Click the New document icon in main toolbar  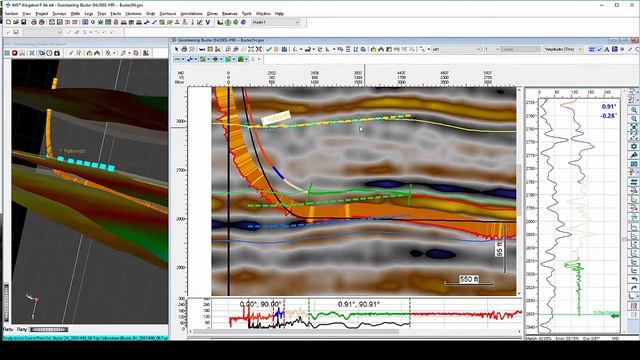coord(8,22)
